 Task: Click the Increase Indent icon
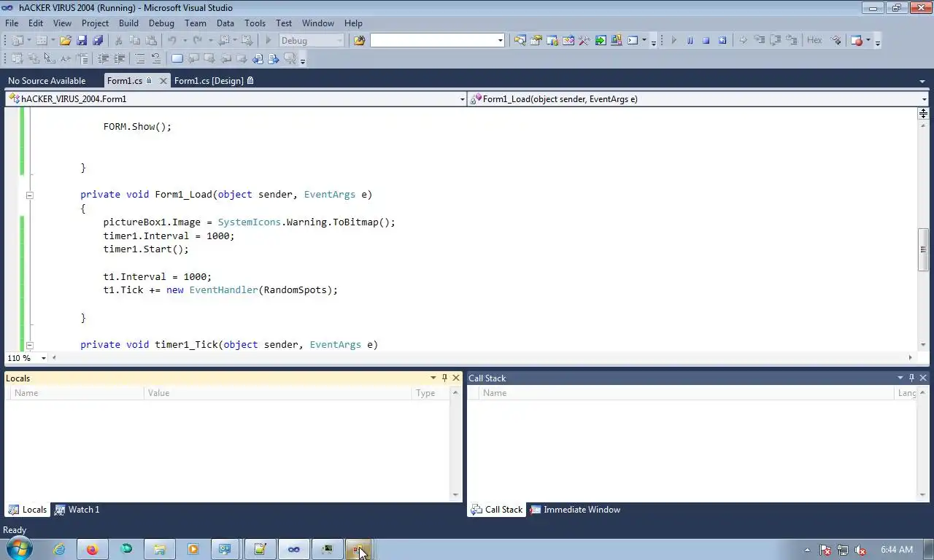pos(119,58)
